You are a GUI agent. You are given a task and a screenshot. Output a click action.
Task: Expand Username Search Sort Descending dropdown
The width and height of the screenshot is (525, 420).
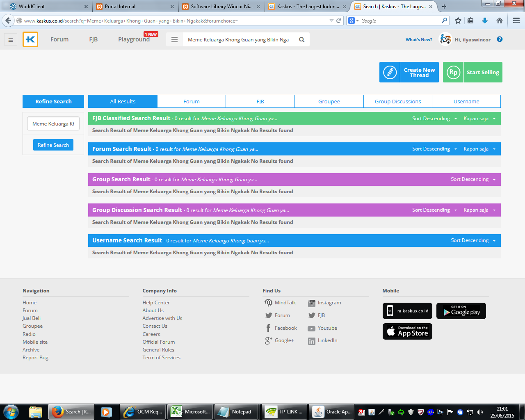coord(473,240)
